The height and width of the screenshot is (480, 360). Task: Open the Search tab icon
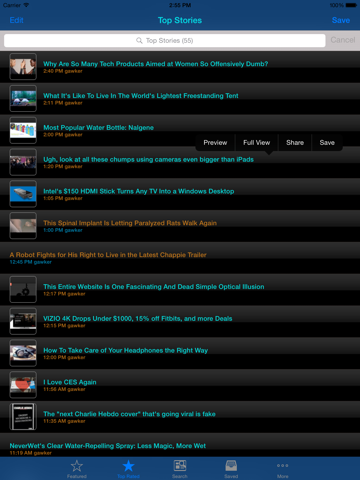[180, 465]
